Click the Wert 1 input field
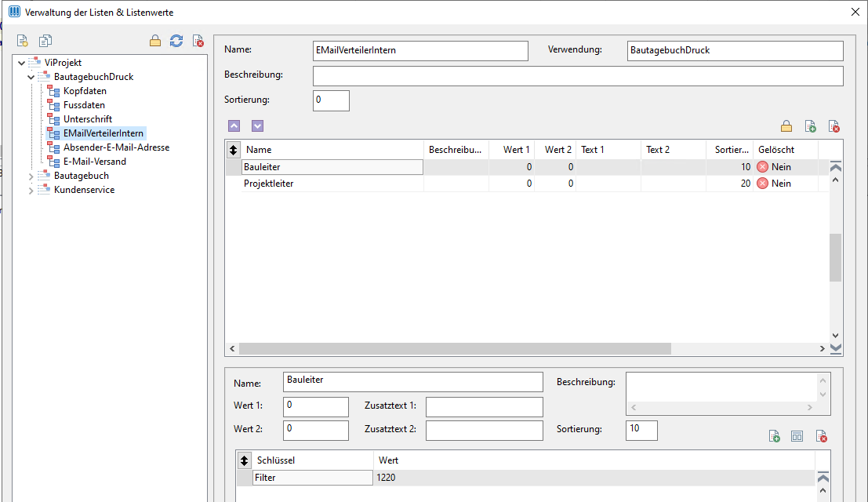The width and height of the screenshot is (868, 502). pos(315,407)
